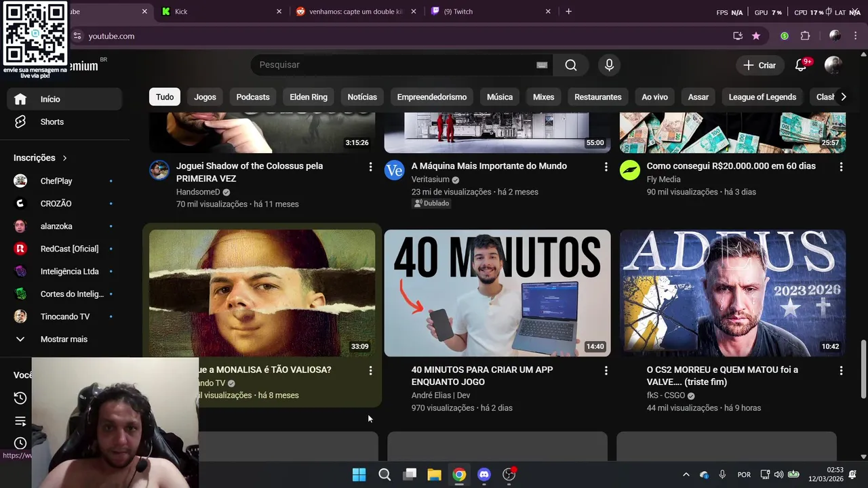This screenshot has width=868, height=488.
Task: Open Discord from the taskbar
Action: pyautogui.click(x=484, y=474)
